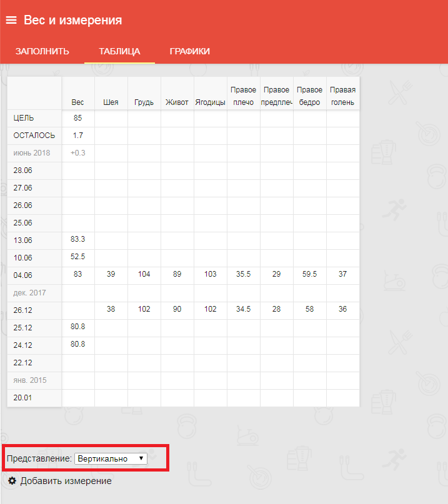The height and width of the screenshot is (504, 448).
Task: Click the июнь 2018 month row
Action: coord(32,153)
